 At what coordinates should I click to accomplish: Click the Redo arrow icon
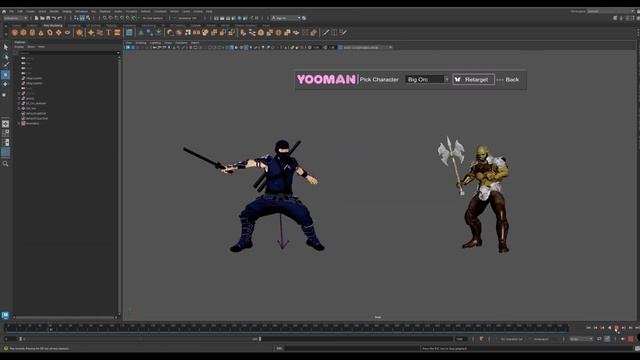(x=60, y=18)
